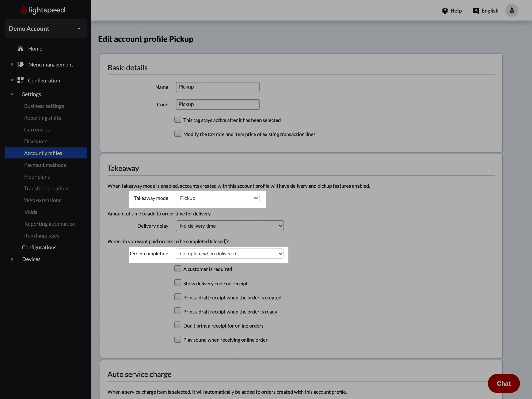Click the Lightspeed flame logo

coord(24,10)
